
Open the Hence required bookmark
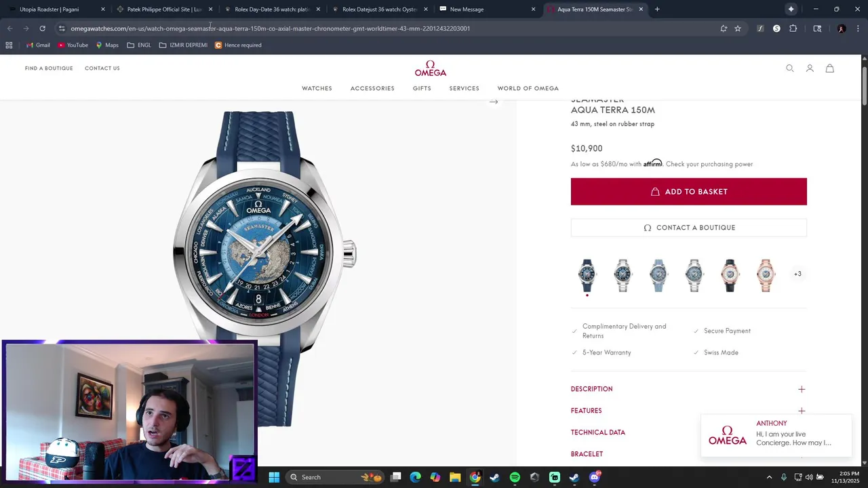(238, 45)
